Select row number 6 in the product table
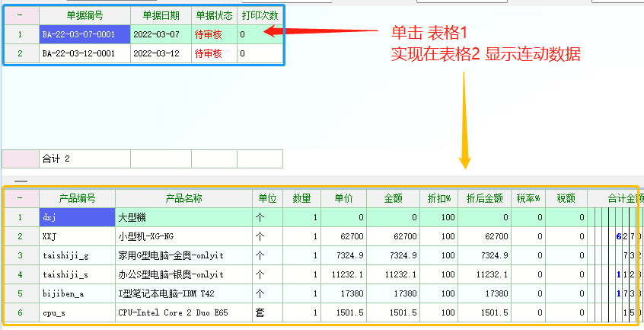 [21, 312]
